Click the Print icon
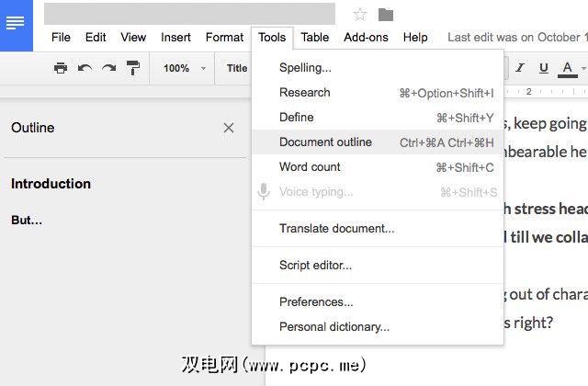588x386 pixels. (61, 68)
